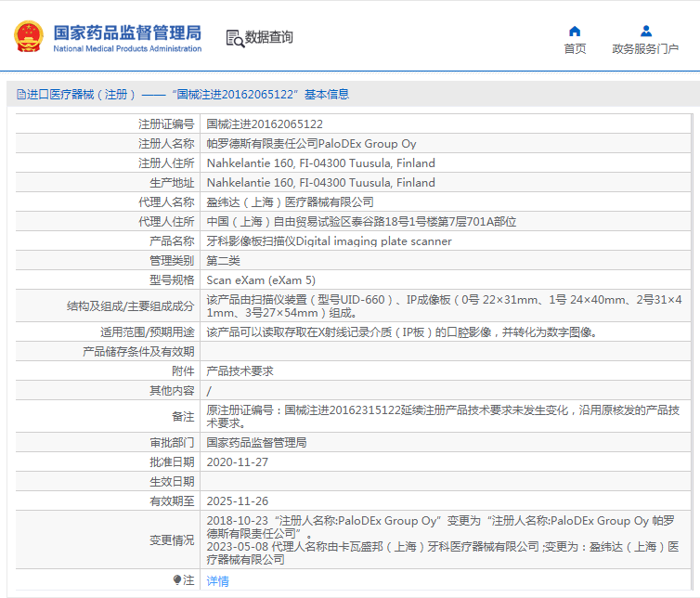Click the 2023-05-08 agent change record

coord(443,552)
